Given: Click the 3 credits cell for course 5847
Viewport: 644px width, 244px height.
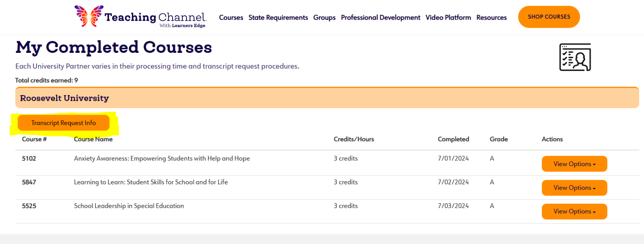Looking at the screenshot, I should point(346,182).
